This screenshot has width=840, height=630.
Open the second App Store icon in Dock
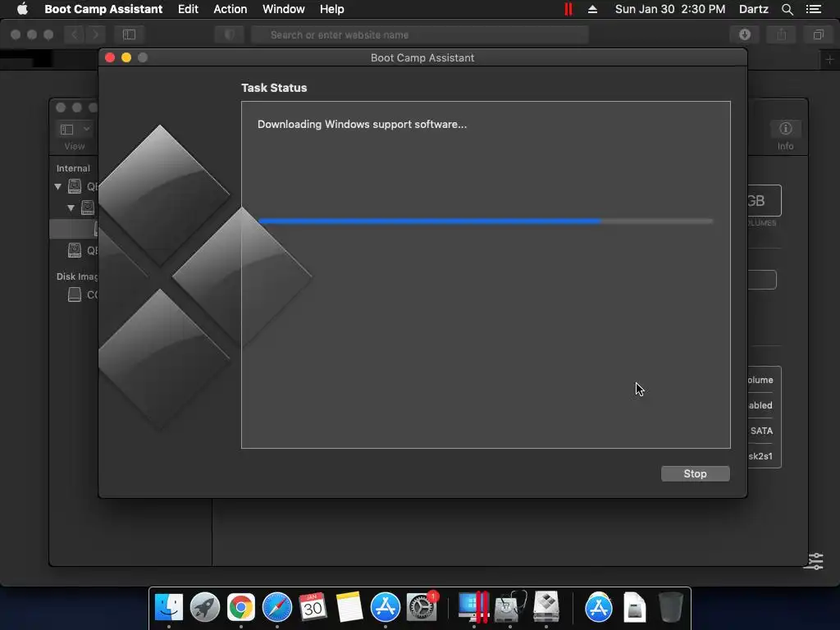coord(598,607)
